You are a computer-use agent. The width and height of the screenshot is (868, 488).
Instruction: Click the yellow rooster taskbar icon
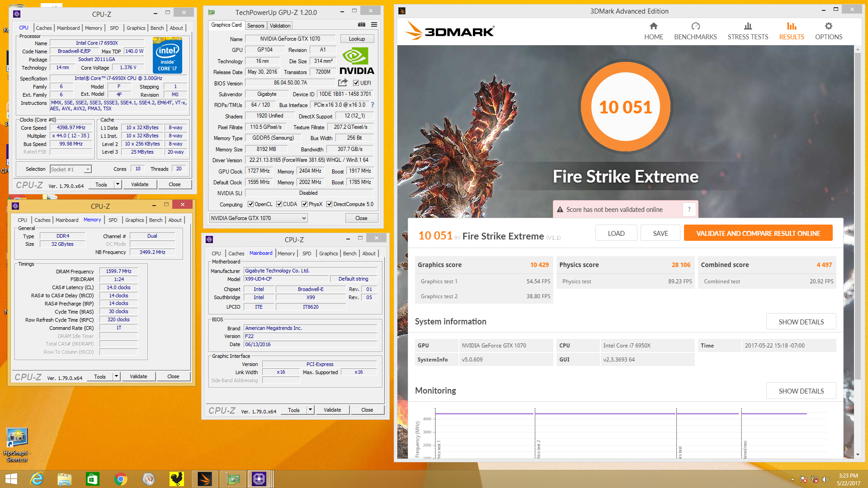pyautogui.click(x=177, y=479)
